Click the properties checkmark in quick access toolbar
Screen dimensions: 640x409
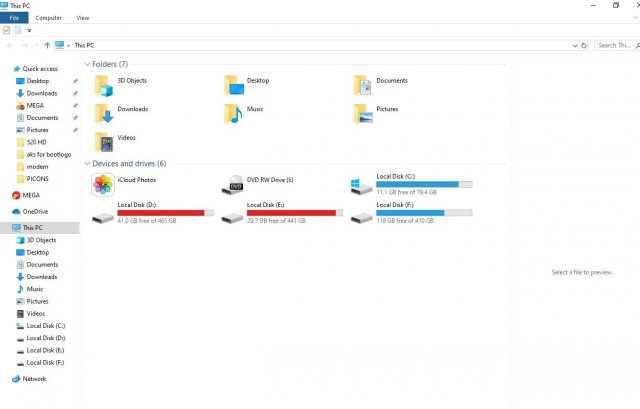[7, 31]
